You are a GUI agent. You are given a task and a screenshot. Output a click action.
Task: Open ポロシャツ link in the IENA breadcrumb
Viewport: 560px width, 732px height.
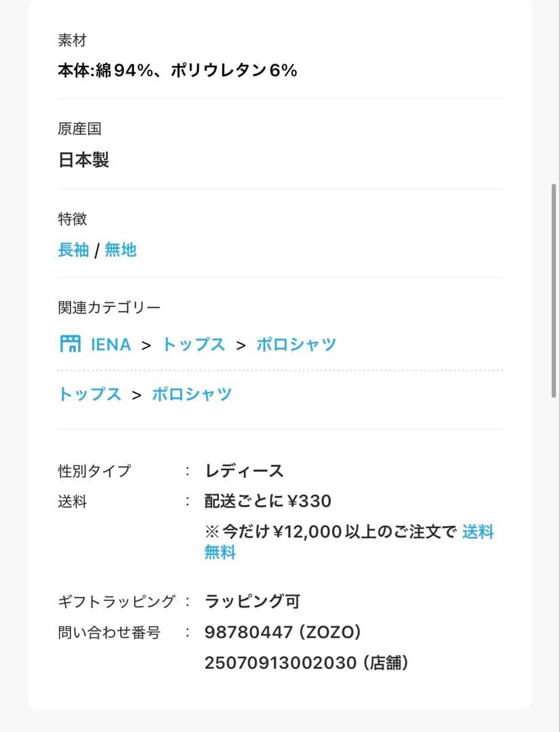tap(296, 344)
